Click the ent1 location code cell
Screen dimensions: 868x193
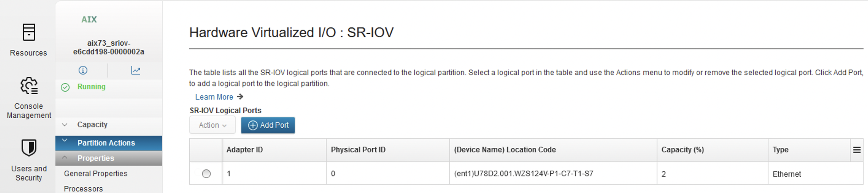(523, 174)
